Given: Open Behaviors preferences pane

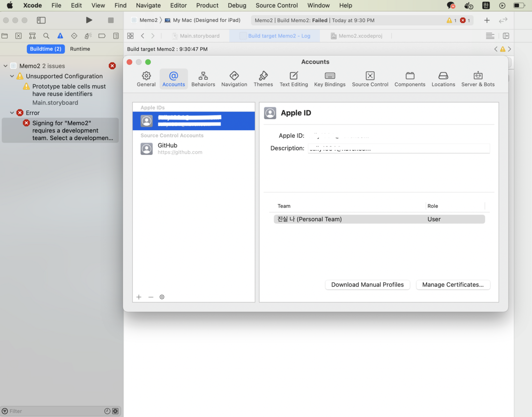Looking at the screenshot, I should tap(203, 79).
